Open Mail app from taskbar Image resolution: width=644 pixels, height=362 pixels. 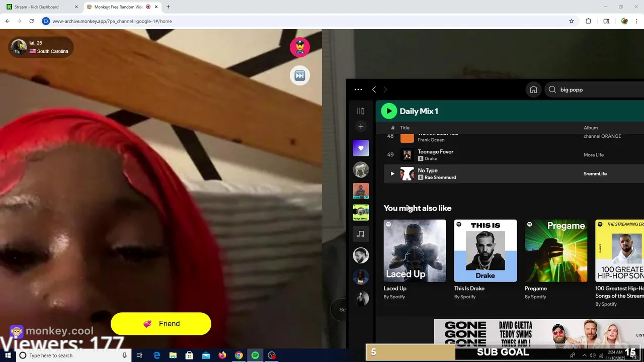click(x=206, y=355)
